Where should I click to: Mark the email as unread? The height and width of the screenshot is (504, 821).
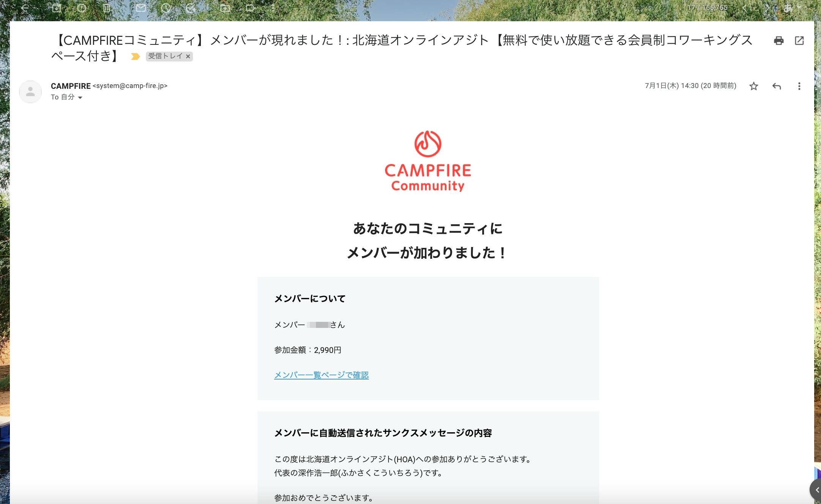pyautogui.click(x=141, y=8)
